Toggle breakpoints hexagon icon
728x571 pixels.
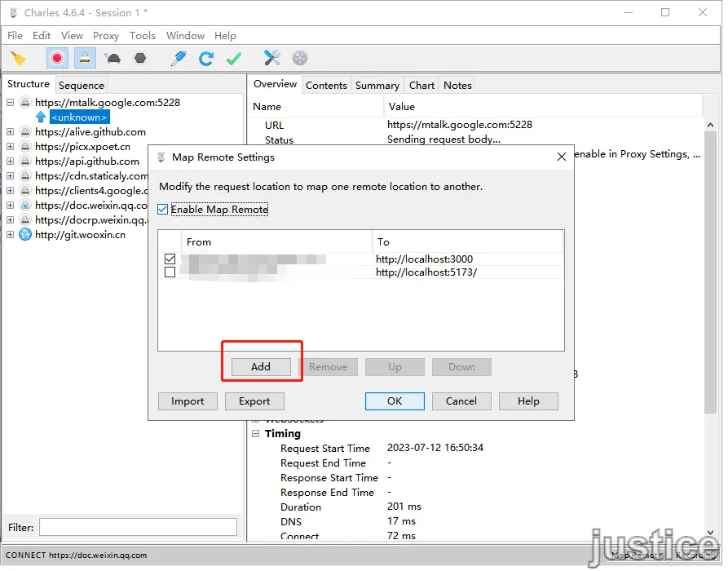click(x=140, y=59)
